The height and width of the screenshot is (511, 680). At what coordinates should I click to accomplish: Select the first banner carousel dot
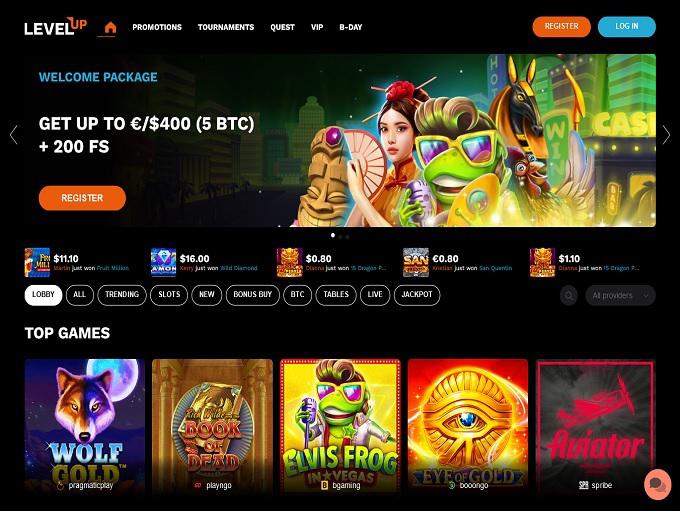[x=333, y=236]
